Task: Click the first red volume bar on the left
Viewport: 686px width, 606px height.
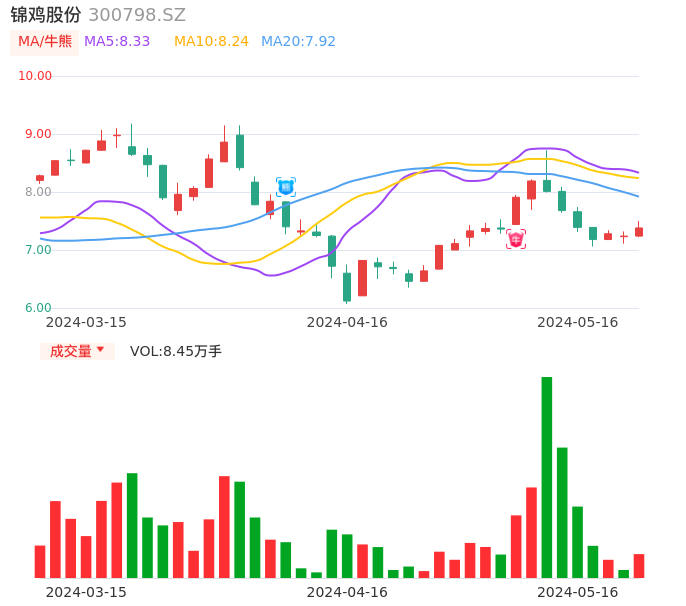Action: click(x=40, y=561)
